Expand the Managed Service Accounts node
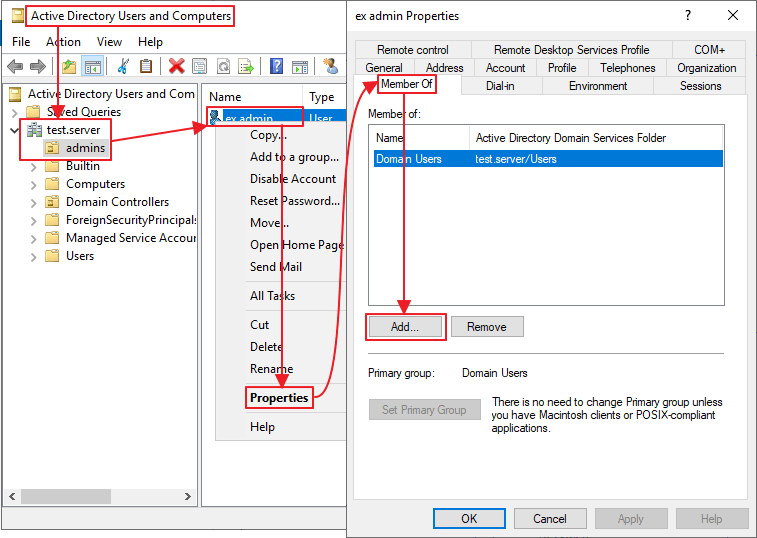757x538 pixels. pos(33,239)
